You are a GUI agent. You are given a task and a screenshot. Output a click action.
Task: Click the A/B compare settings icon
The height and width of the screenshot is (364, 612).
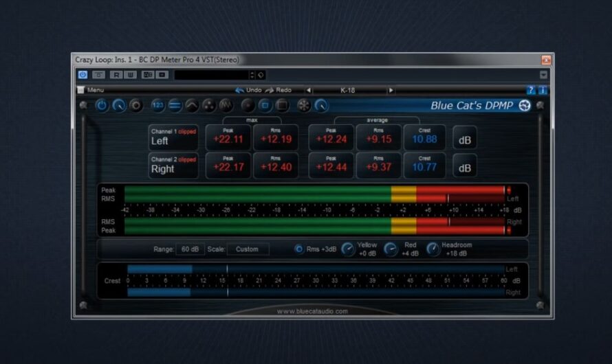148,74
